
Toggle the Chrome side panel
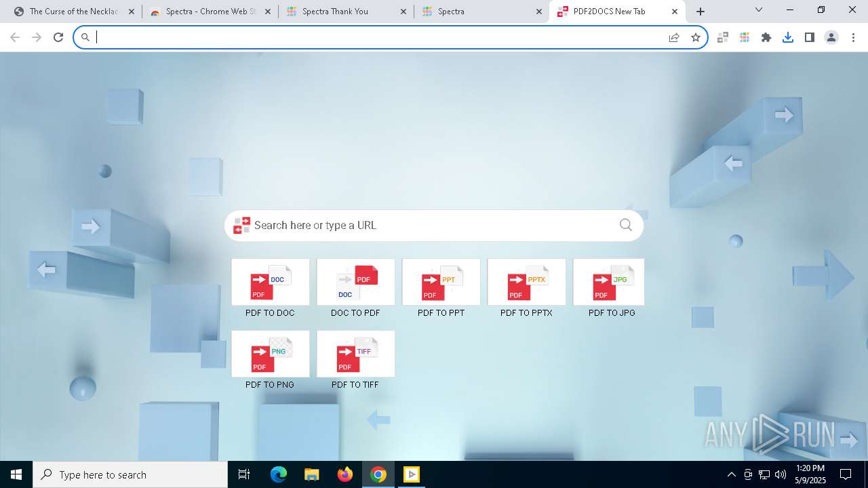point(810,37)
